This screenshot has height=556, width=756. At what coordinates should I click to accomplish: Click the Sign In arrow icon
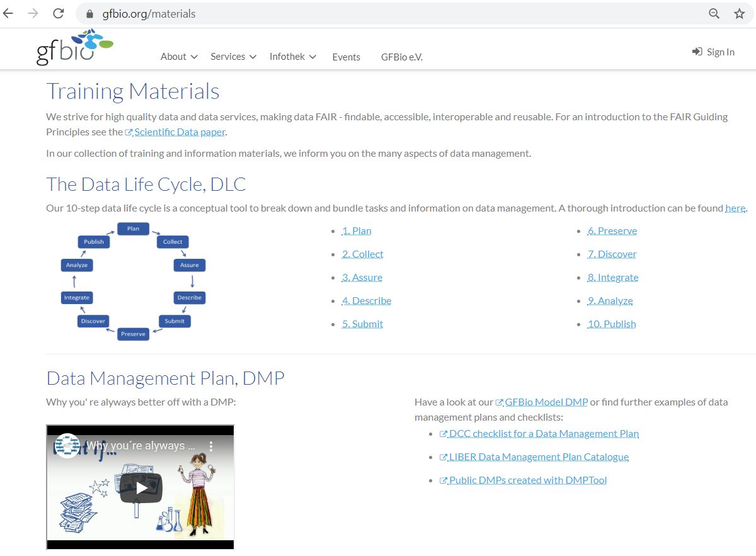coord(697,52)
